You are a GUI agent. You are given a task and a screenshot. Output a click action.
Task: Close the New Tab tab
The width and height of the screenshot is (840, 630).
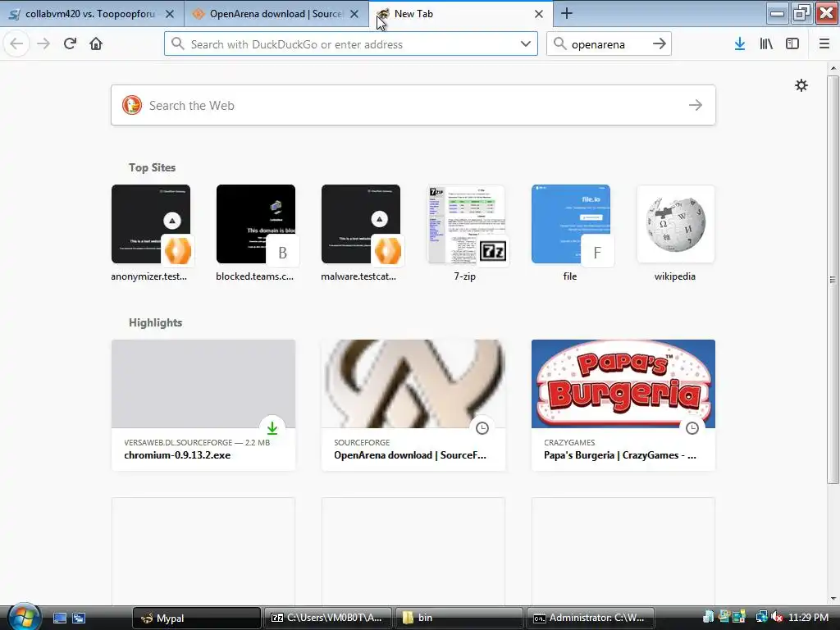539,14
